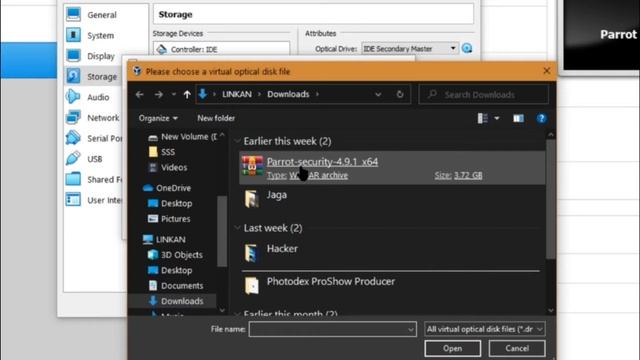Viewport: 640px width, 360px height.
Task: Select the Network settings category
Action: click(103, 118)
